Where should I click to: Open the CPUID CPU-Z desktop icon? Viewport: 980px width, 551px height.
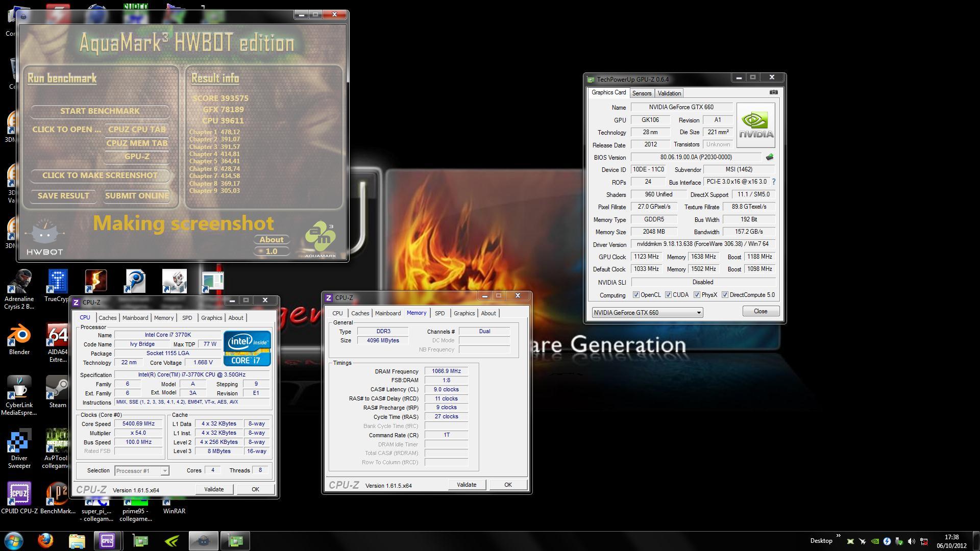(x=19, y=497)
